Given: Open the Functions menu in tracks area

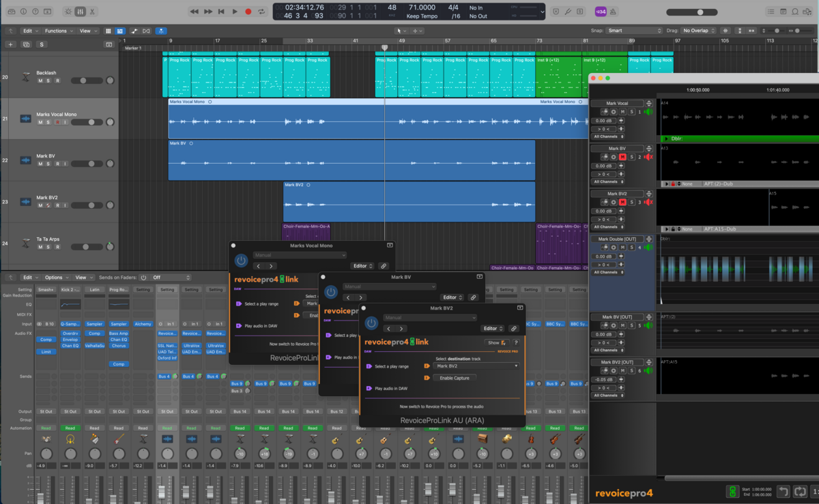Looking at the screenshot, I should click(58, 31).
